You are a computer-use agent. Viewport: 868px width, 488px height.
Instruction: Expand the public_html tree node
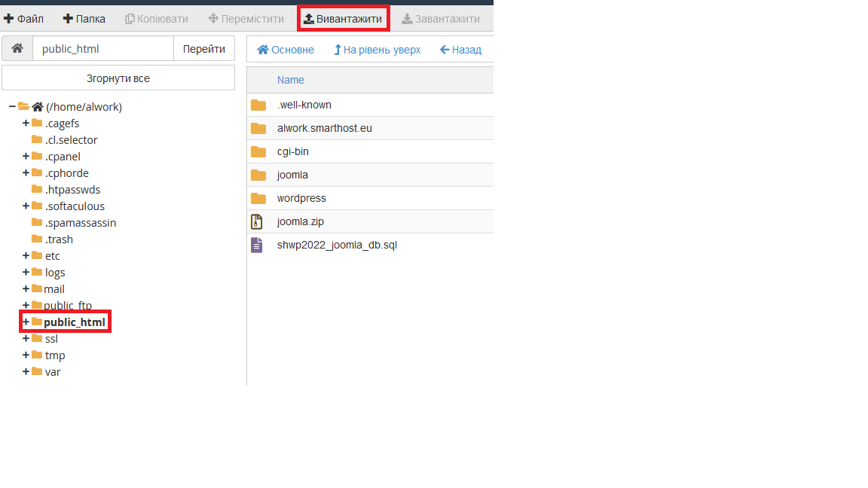pyautogui.click(x=26, y=322)
